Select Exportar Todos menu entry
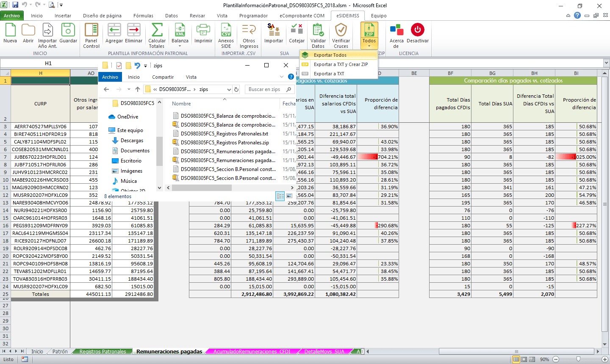Viewport: 610px width, 364px height. (x=338, y=55)
